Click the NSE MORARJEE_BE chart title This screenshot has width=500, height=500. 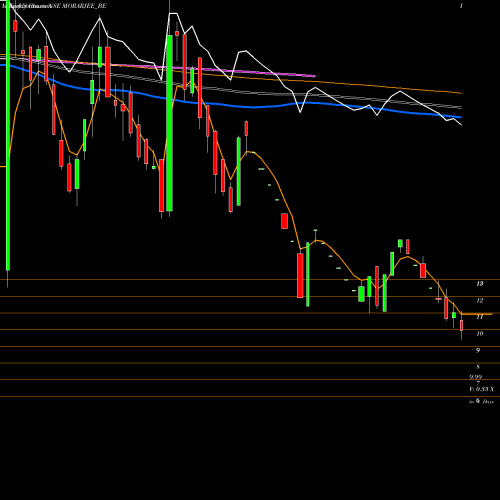(78, 6)
